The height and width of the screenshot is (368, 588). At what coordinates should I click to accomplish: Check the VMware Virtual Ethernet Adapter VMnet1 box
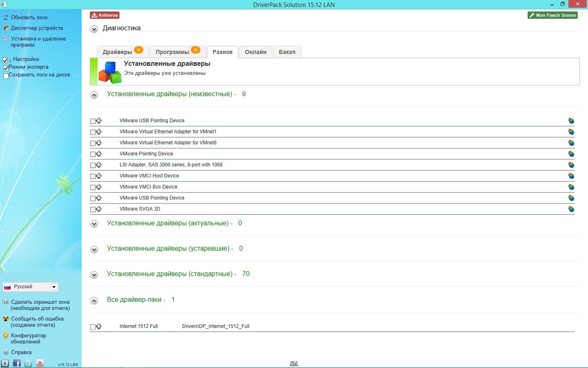93,132
